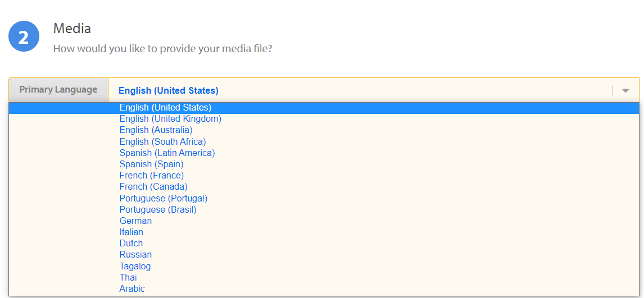Select Portuguese (Portugal) entry
The height and width of the screenshot is (298, 644).
click(324, 199)
